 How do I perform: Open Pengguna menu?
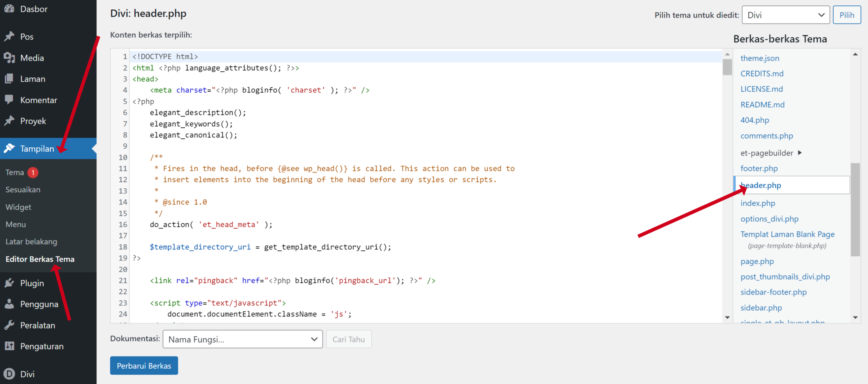tap(48, 304)
